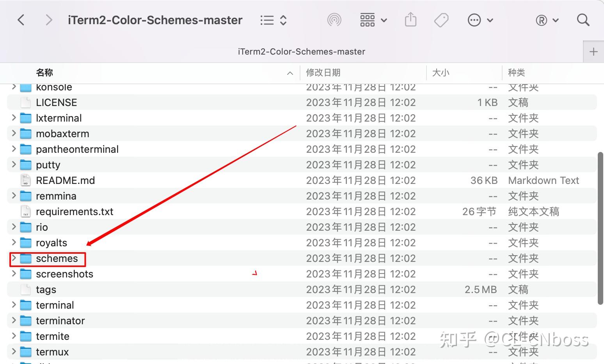Open the group-by dropdown chevron
Image resolution: width=604 pixels, height=364 pixels.
[384, 20]
